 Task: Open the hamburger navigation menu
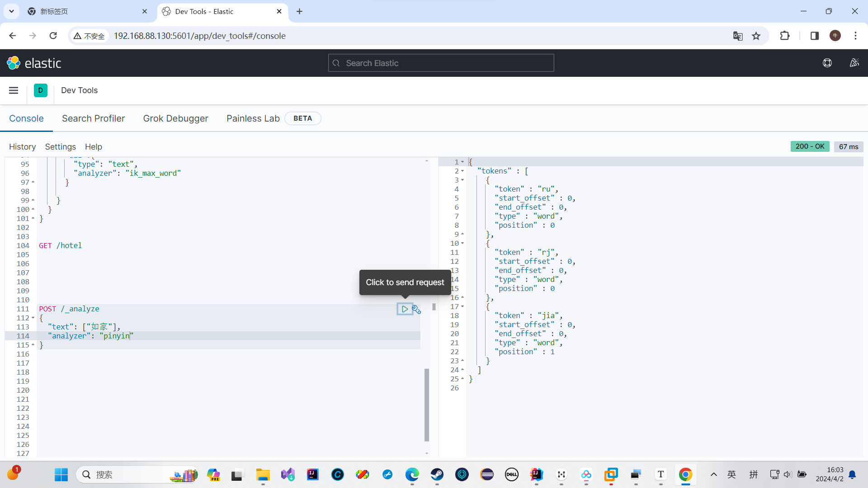[x=14, y=90]
